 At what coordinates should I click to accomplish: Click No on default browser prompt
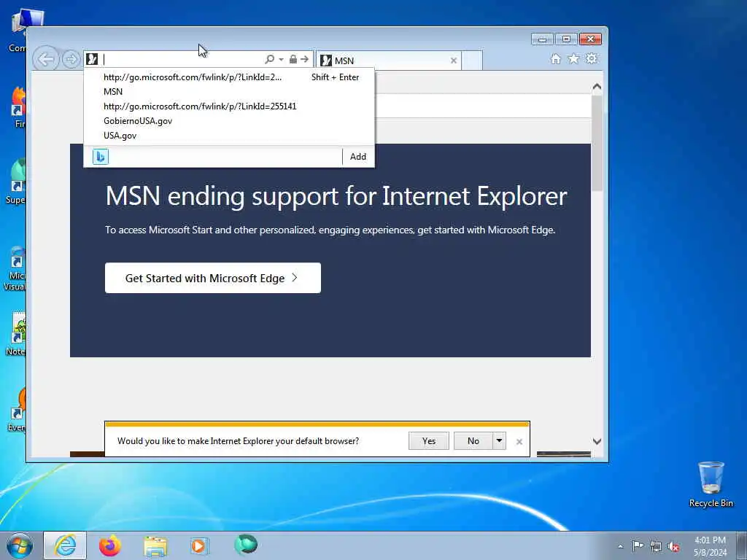(x=473, y=441)
